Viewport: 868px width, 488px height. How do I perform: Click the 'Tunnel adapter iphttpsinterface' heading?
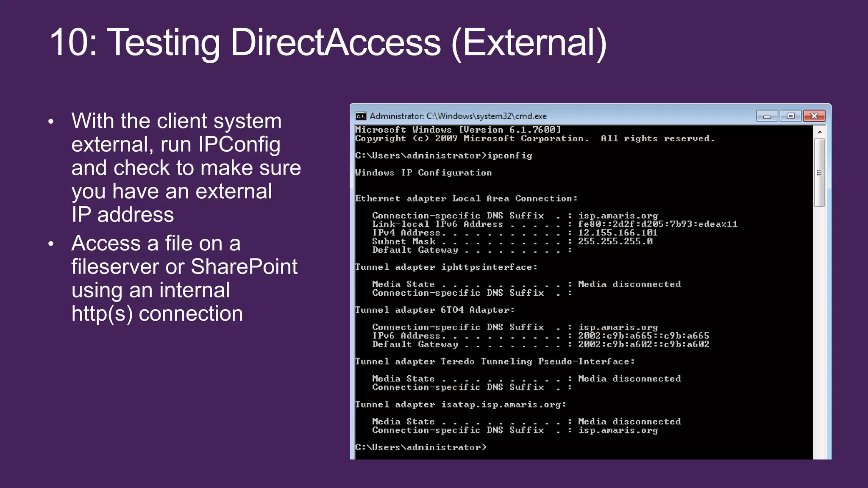tap(446, 267)
